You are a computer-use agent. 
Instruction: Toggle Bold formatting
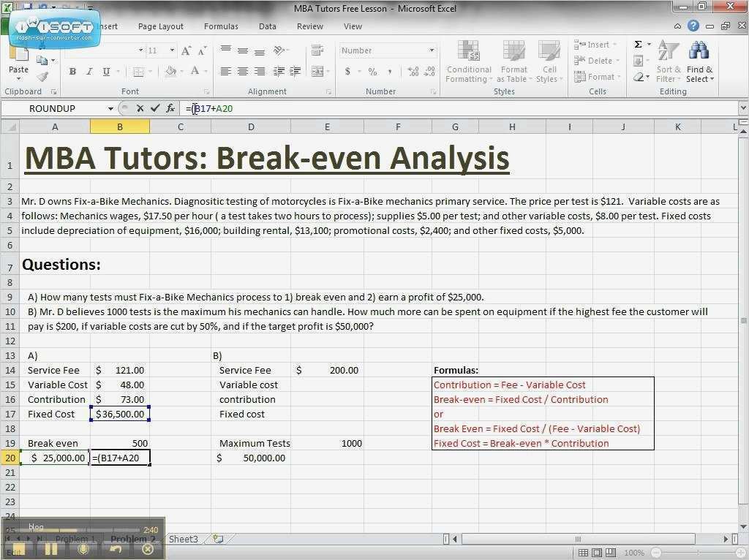click(x=72, y=72)
